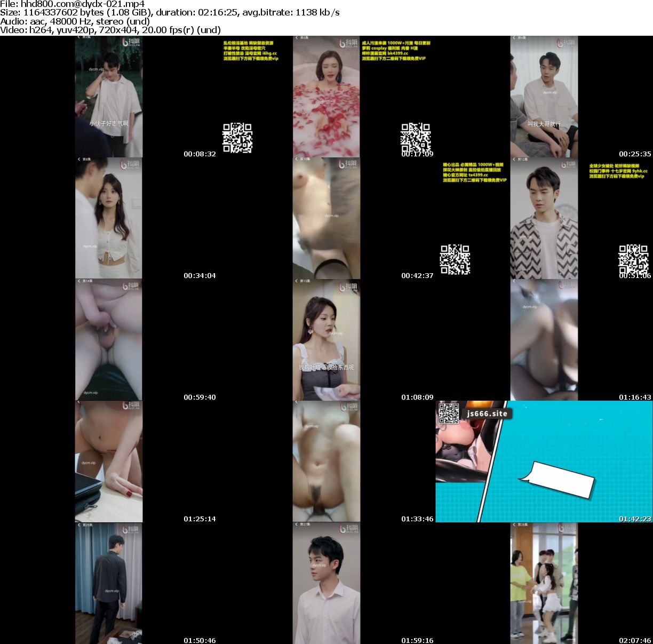Select the thumbnail at timestamp 01:50:46
653x644 pixels.
(x=108, y=583)
